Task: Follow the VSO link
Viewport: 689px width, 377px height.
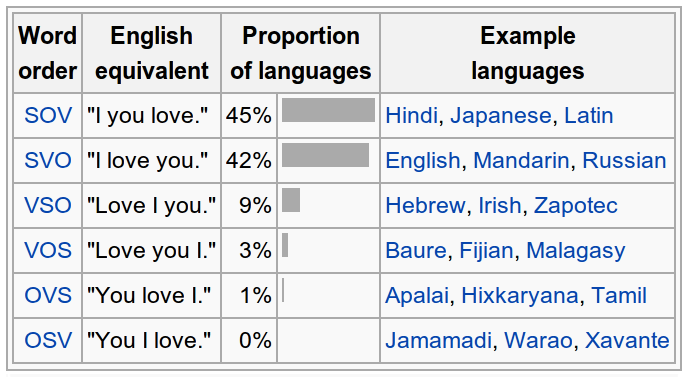Action: point(48,205)
